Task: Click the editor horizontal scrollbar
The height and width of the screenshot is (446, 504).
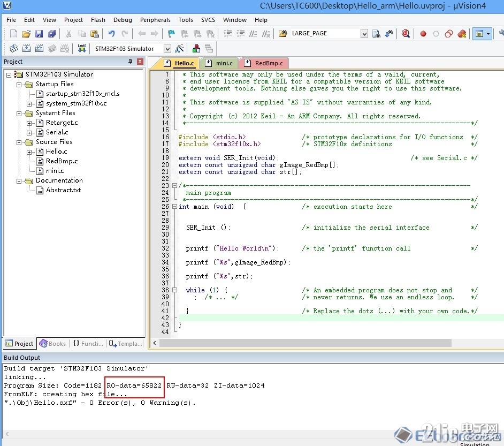Action: [x=306, y=343]
